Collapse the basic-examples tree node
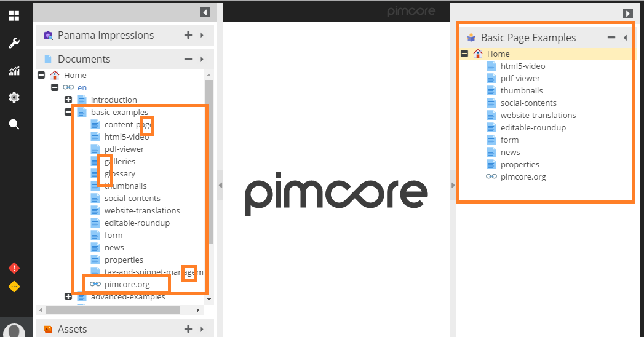 coord(68,112)
